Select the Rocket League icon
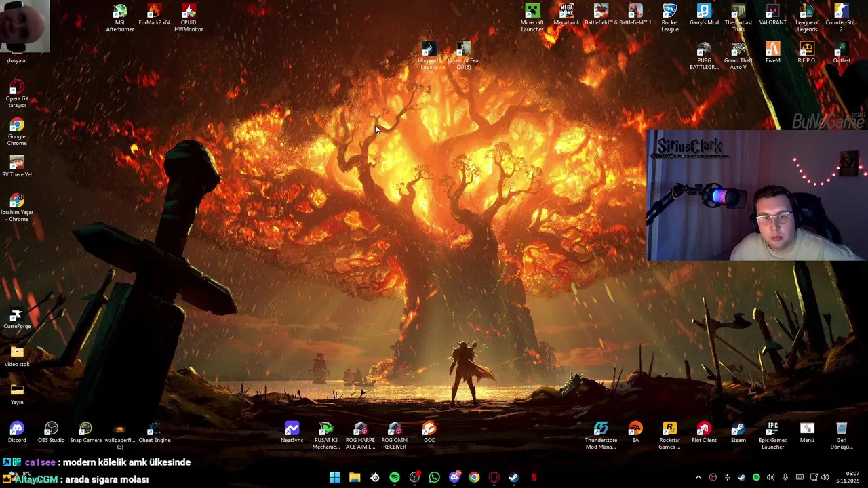The width and height of the screenshot is (868, 488). click(x=670, y=18)
